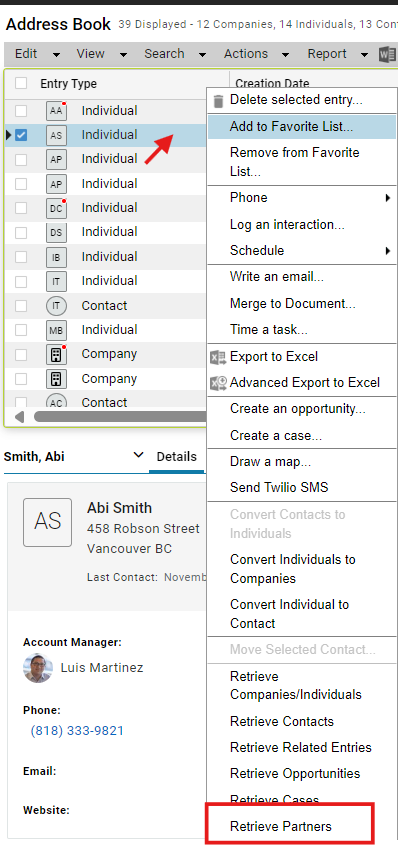
Task: Click the Abi Smith name heading
Action: (x=120, y=508)
